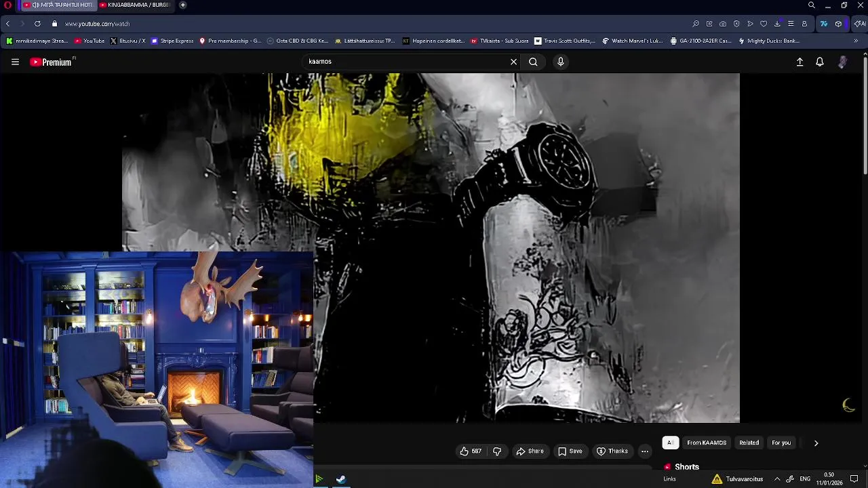Clear the search query with X
Image resolution: width=868 pixels, height=488 pixels.
point(513,62)
